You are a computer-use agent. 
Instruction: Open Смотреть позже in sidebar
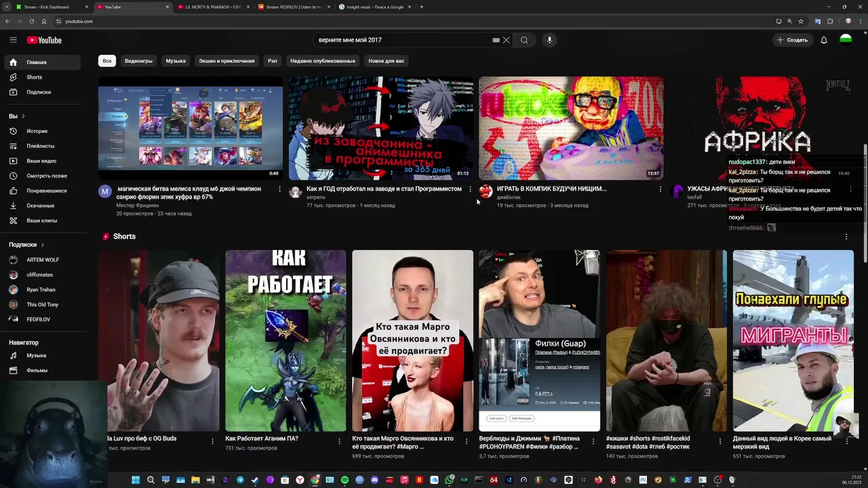click(x=42, y=176)
